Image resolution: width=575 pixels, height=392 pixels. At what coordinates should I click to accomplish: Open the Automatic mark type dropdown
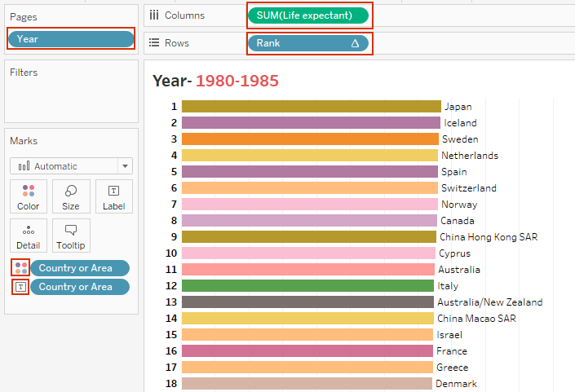[71, 166]
